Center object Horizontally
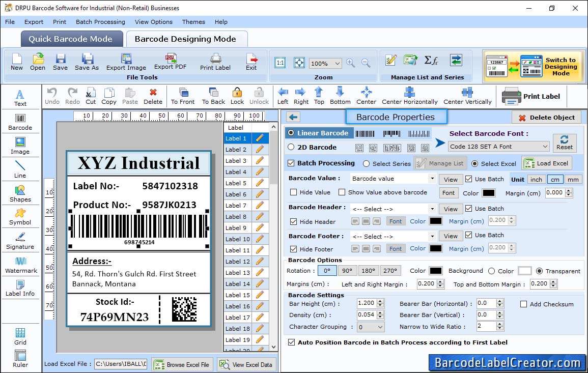 pos(409,96)
